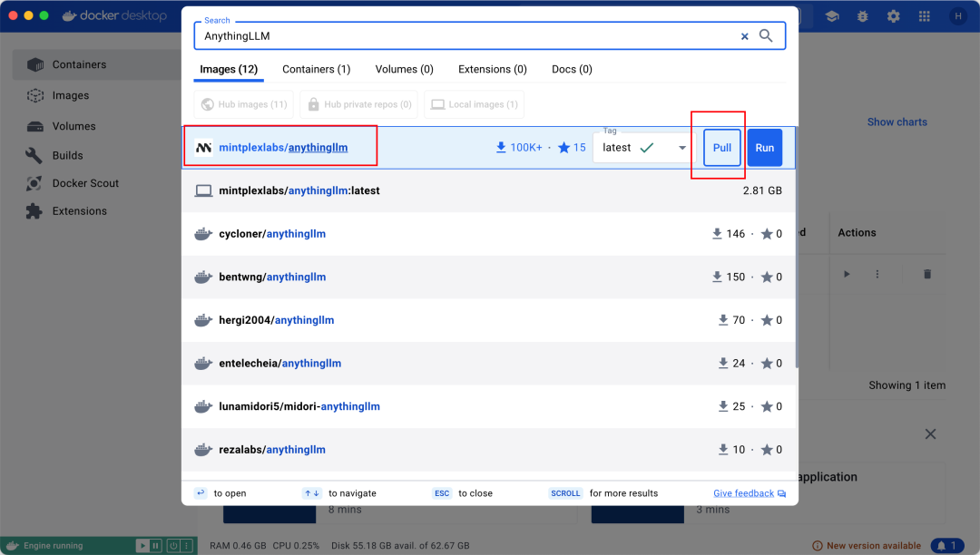Click the Engine running whale status icon
This screenshot has width=980, height=555.
(13, 546)
